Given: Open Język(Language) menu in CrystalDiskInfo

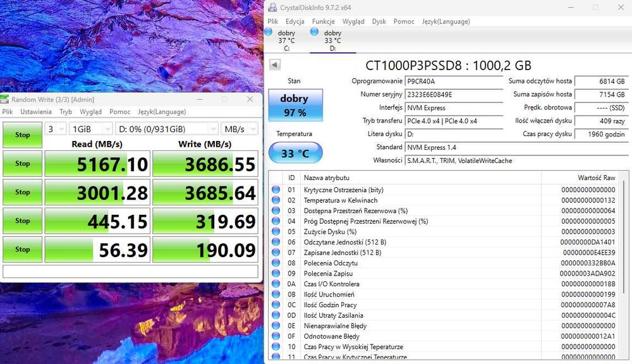Looking at the screenshot, I should click(x=446, y=21).
